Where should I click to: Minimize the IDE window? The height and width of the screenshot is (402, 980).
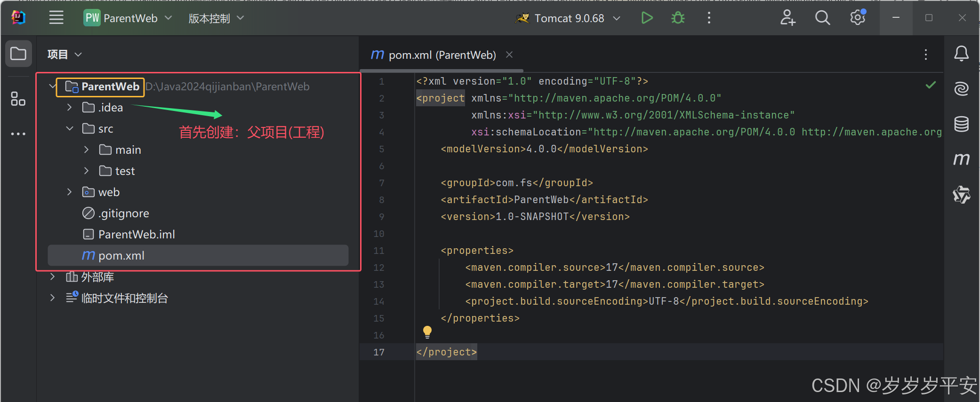[896, 18]
